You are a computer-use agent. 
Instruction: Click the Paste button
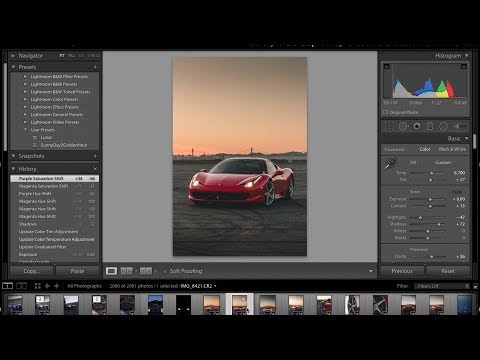[x=77, y=271]
